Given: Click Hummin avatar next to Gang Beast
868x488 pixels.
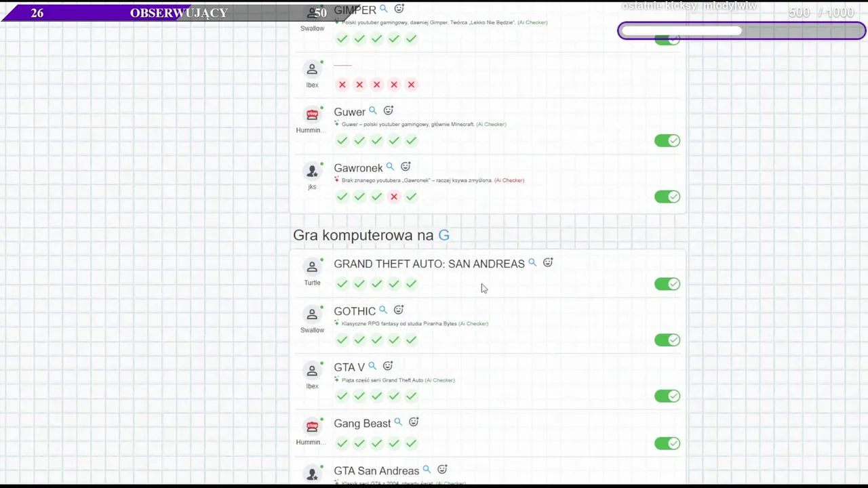Looking at the screenshot, I should tap(312, 426).
